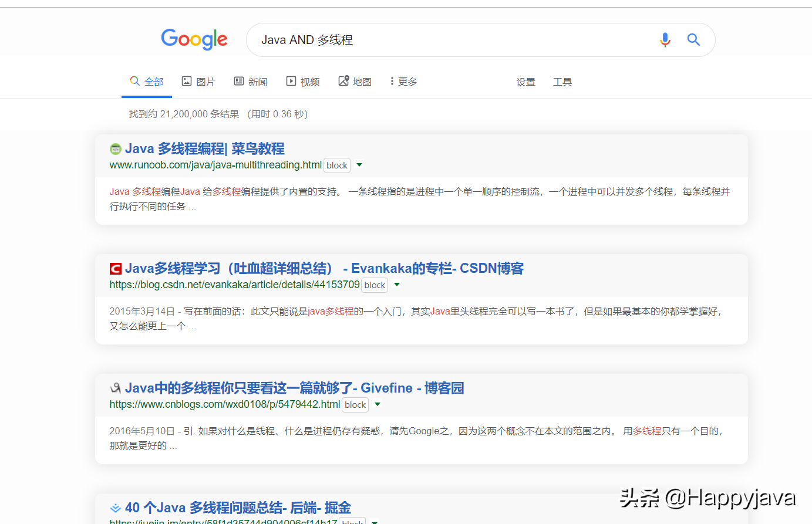This screenshot has height=524, width=812.
Task: Open 工具 search tools
Action: pos(562,82)
